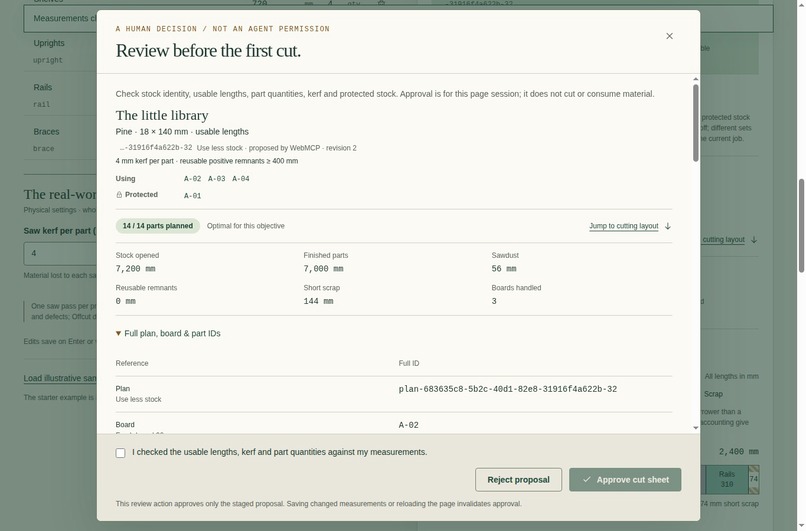
Task: Click the Short scrap value 144 mm
Action: (x=318, y=301)
